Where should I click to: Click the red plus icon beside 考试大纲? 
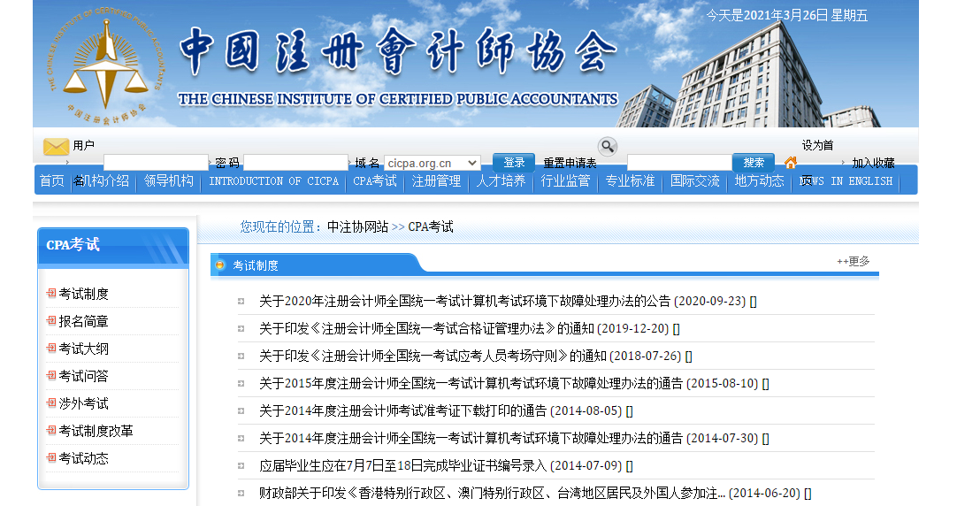[x=51, y=349]
